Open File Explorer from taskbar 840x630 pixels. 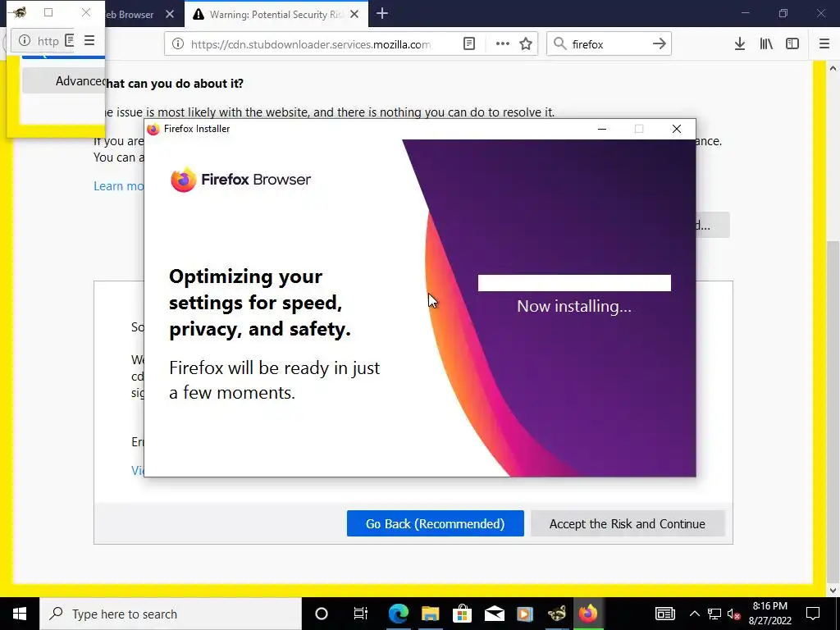[430, 614]
